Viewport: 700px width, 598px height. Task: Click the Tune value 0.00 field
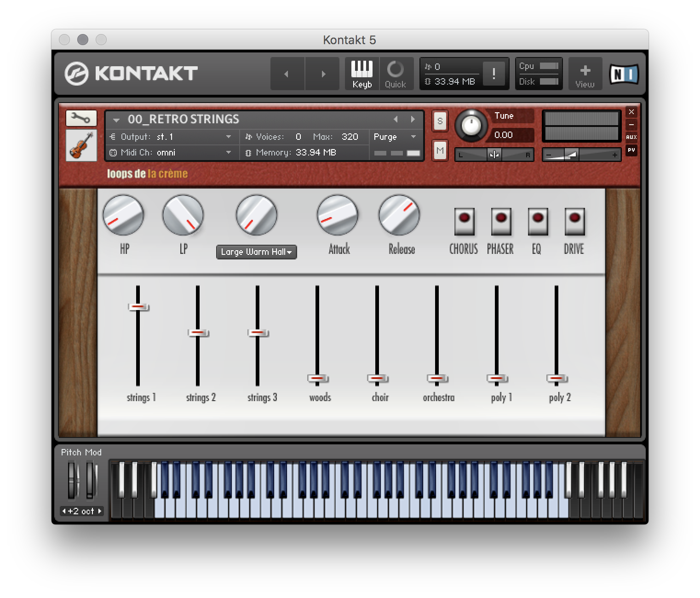[x=513, y=135]
